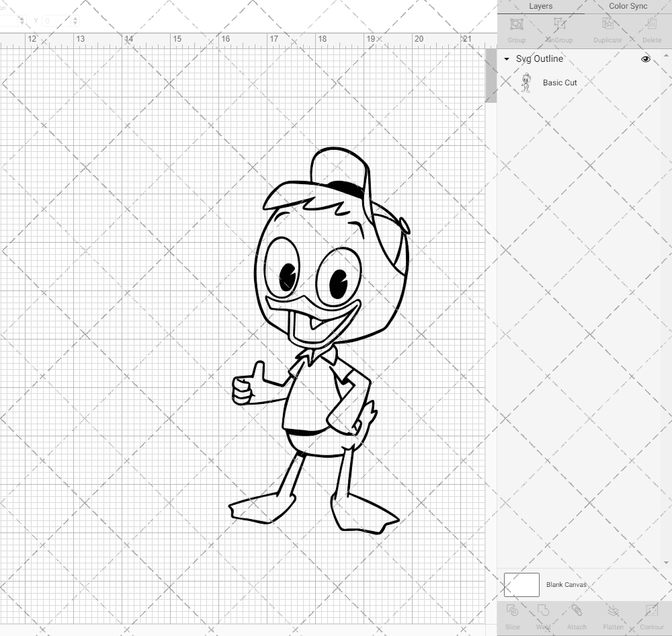
Task: Select the Basic Cut layer thumbnail
Action: click(x=526, y=83)
